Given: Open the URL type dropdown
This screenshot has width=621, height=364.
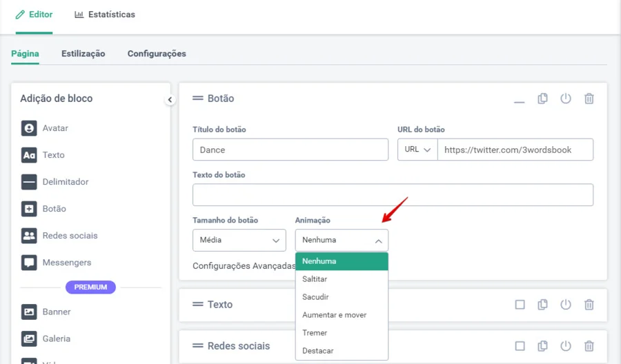Looking at the screenshot, I should 417,150.
